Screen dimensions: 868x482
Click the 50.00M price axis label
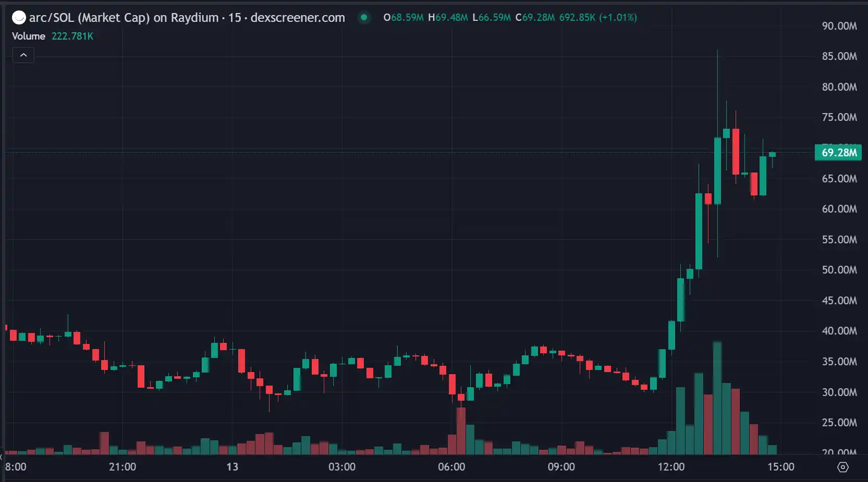[x=839, y=270]
